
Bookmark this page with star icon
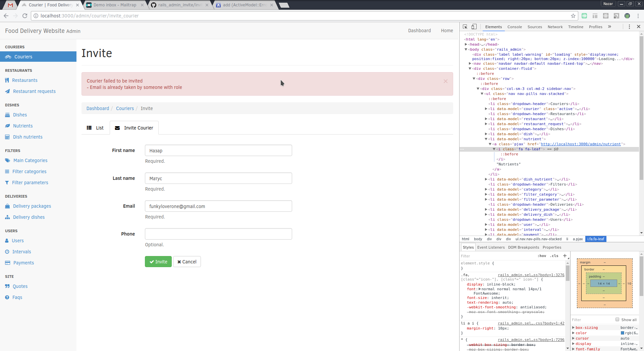pyautogui.click(x=573, y=16)
